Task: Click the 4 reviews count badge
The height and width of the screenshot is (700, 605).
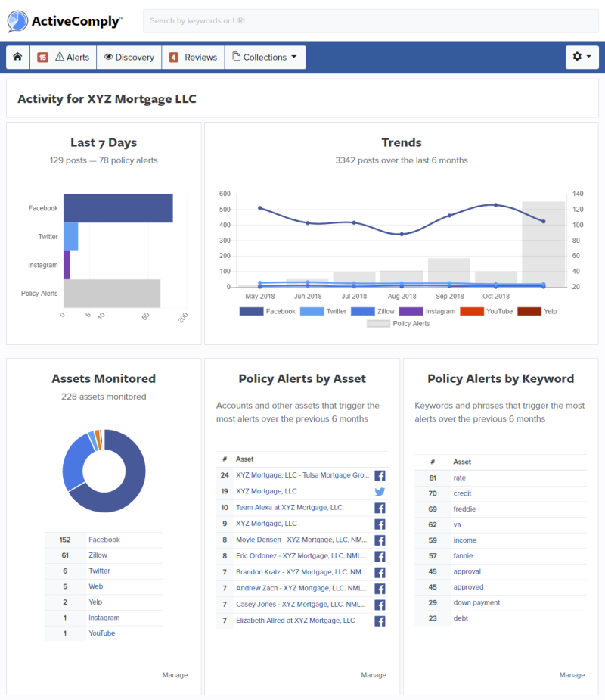Action: click(173, 58)
